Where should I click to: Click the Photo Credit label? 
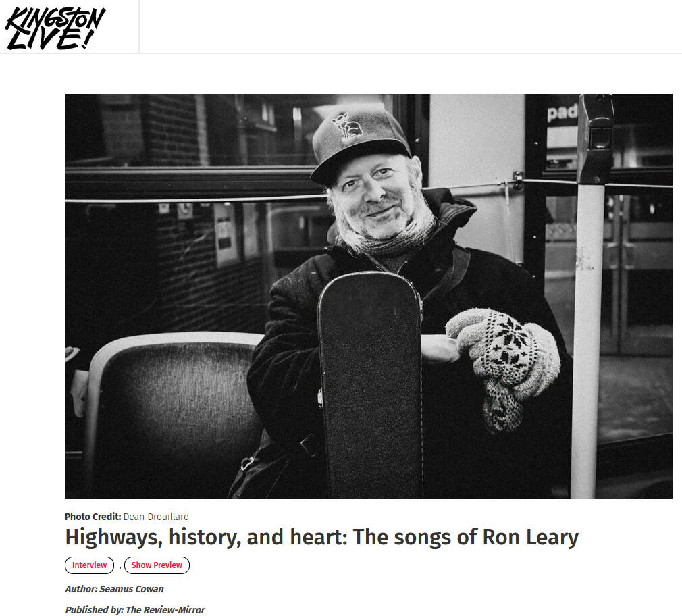coord(93,517)
